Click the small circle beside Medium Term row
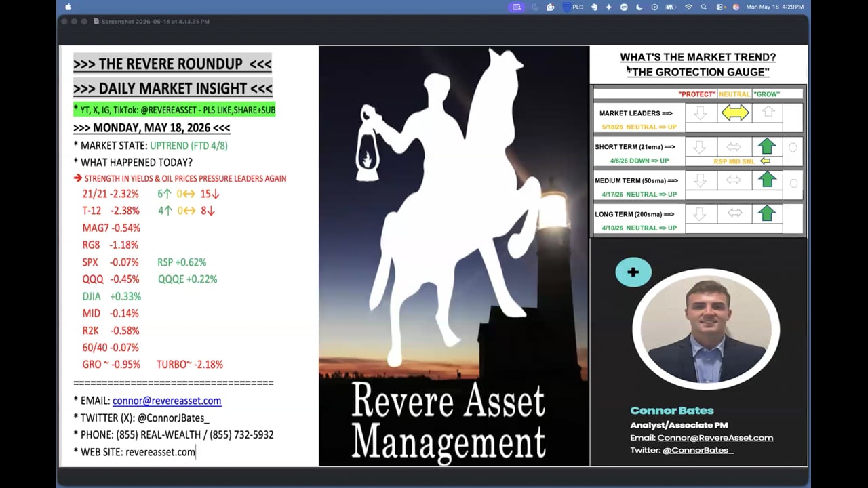The image size is (868, 488). point(793,183)
